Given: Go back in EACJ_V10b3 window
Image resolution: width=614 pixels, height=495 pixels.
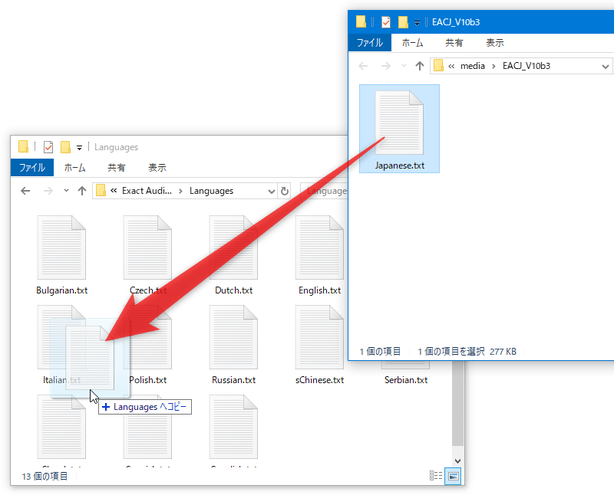Looking at the screenshot, I should 363,66.
